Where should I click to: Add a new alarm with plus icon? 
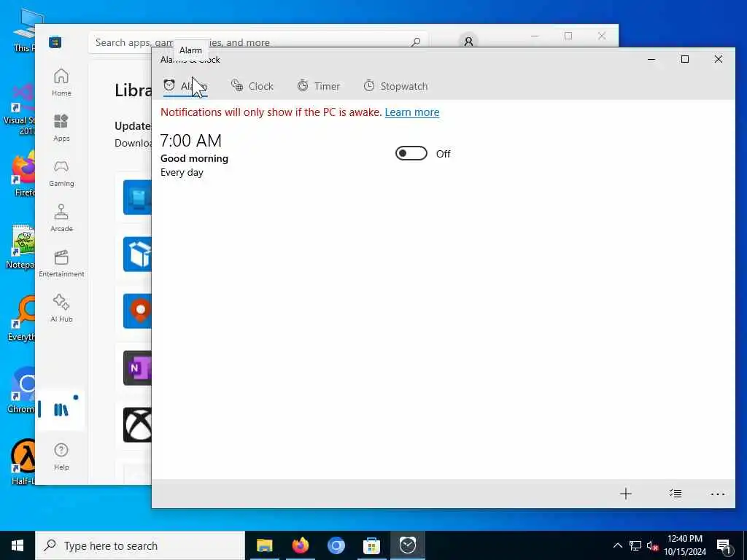pos(625,494)
